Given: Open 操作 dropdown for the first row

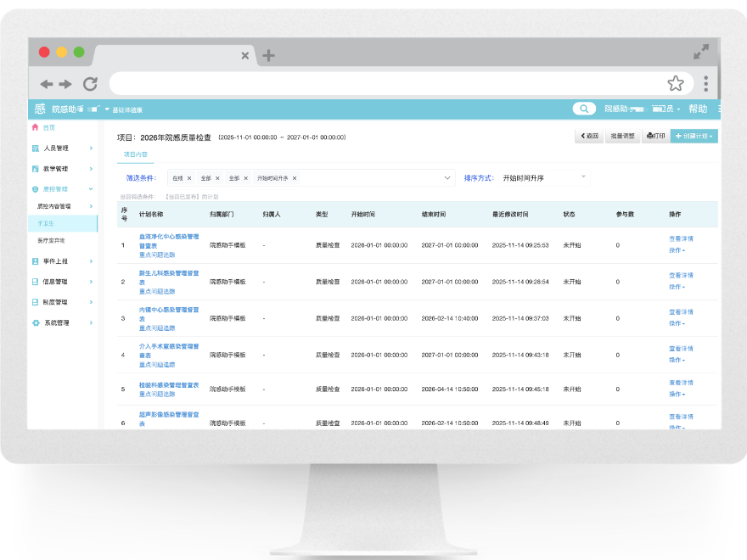Looking at the screenshot, I should click(677, 250).
